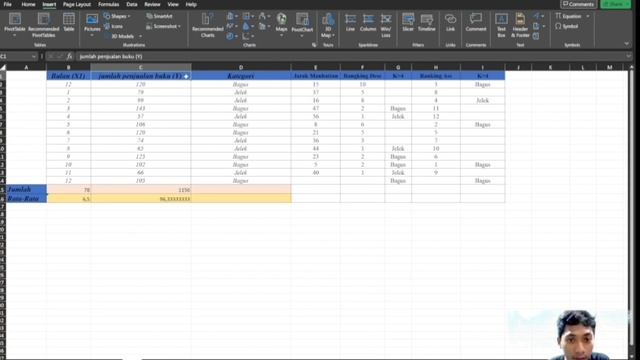
Task: Open the Equation dropdown arrow
Action: (x=588, y=16)
